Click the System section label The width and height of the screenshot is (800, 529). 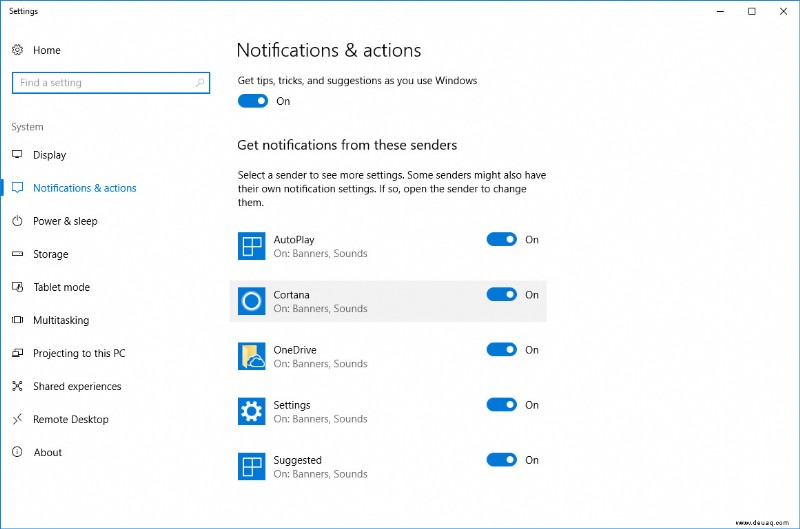click(28, 127)
